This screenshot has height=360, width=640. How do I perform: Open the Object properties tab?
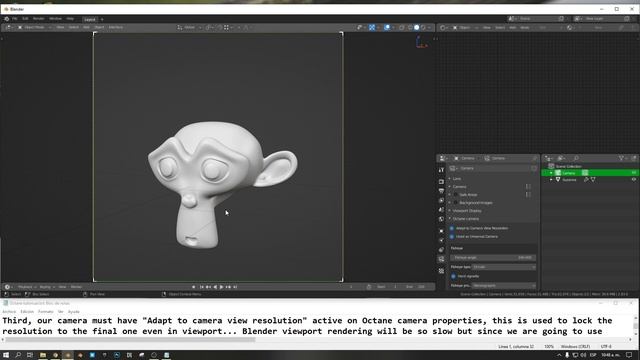[x=441, y=231]
